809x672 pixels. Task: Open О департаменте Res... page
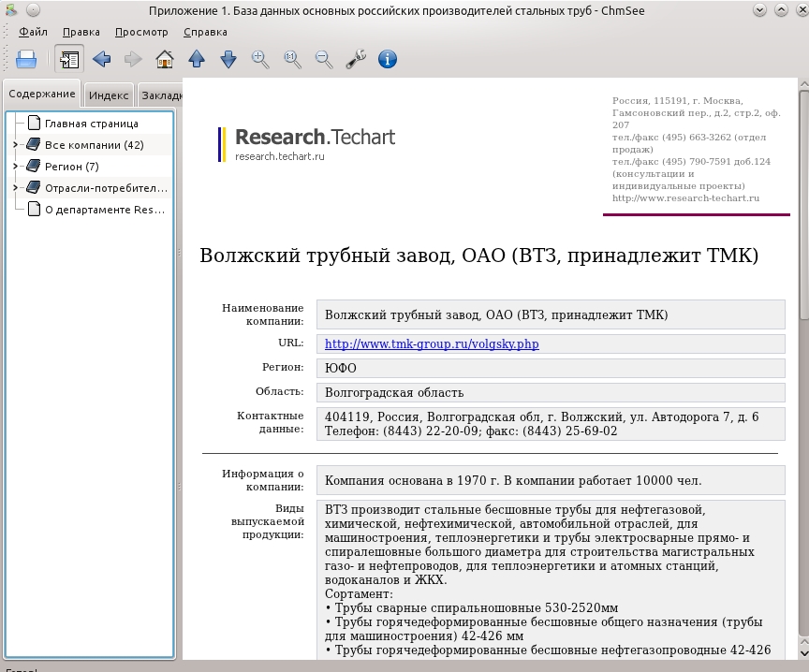105,210
